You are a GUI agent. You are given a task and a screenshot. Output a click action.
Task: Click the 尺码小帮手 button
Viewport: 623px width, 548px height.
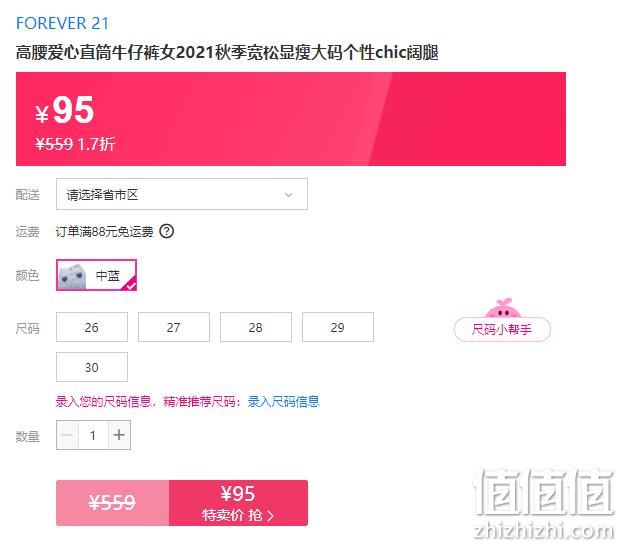502,329
